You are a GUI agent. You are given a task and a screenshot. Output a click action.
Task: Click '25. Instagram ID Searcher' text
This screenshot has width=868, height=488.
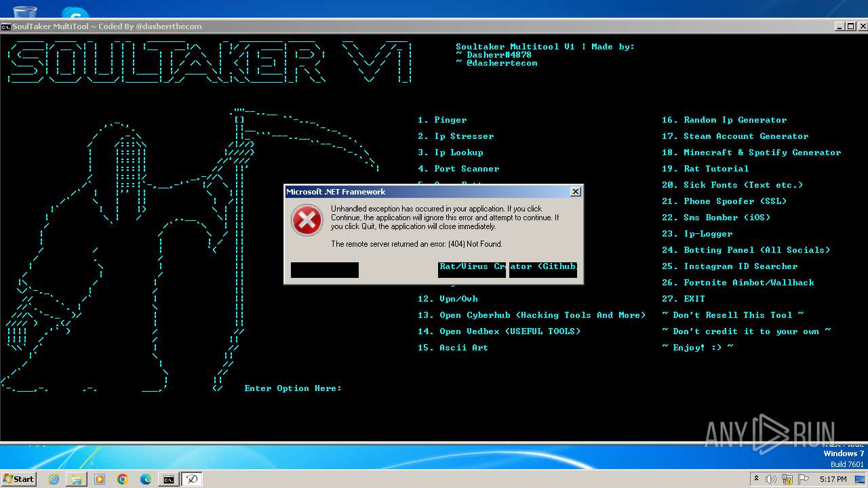click(730, 266)
